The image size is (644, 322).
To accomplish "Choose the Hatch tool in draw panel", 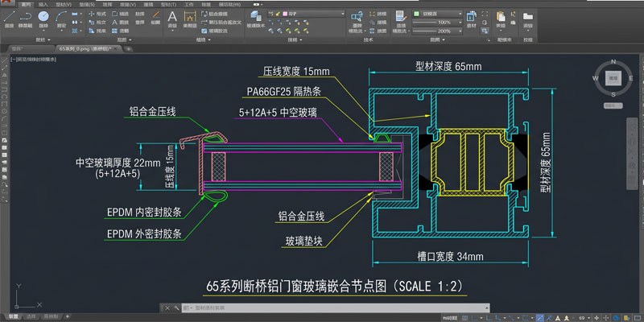I will point(74,31).
